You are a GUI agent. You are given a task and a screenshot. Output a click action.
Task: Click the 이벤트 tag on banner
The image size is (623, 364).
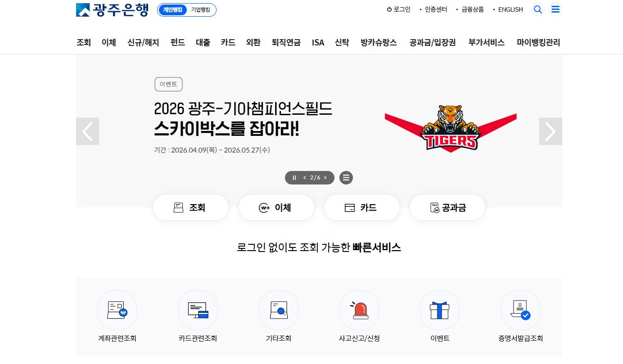(x=168, y=84)
